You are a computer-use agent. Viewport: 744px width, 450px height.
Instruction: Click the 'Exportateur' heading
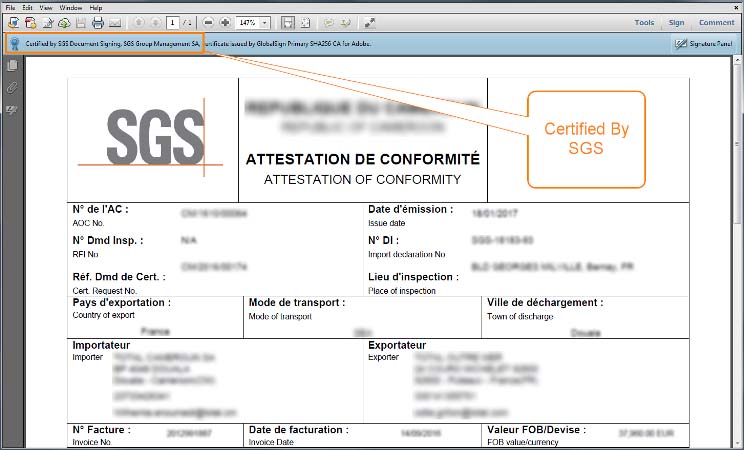[397, 345]
